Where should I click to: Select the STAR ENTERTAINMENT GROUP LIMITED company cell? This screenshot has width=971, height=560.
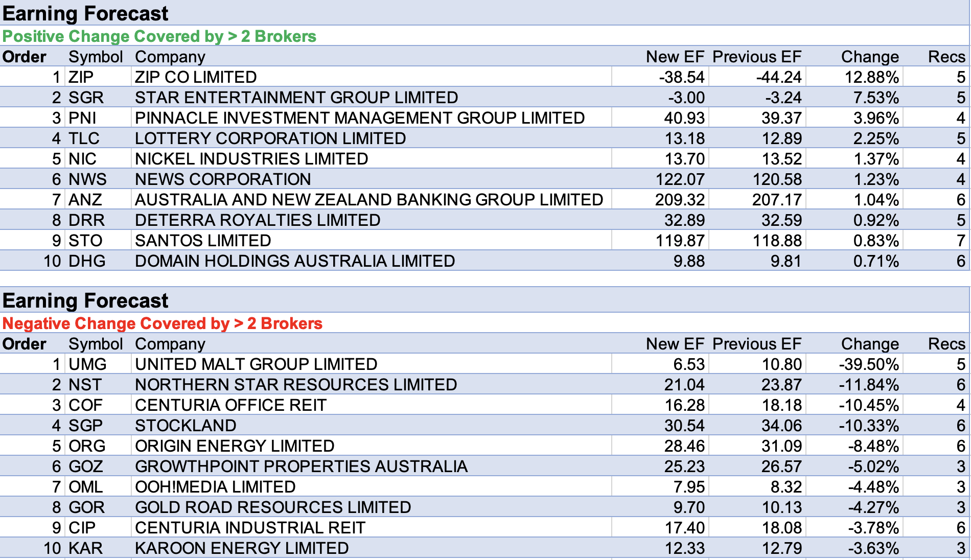[x=296, y=98]
